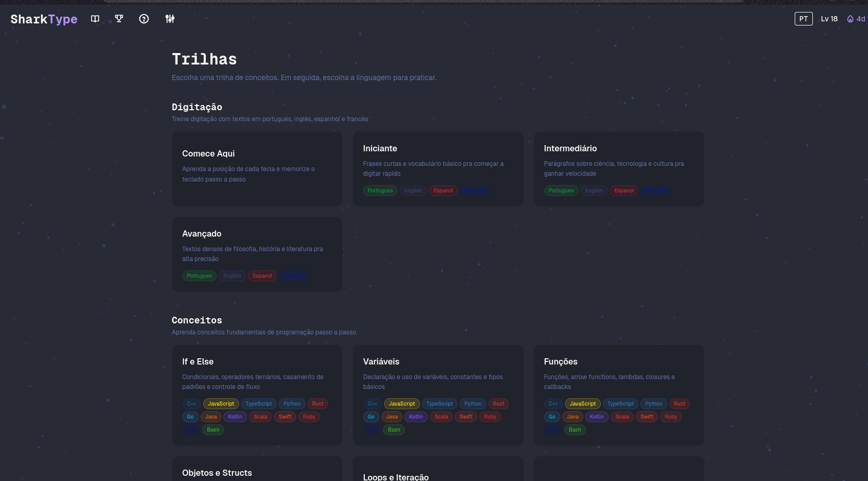Choose JavaScript in the If e Else card
The image size is (868, 481).
coord(221,404)
